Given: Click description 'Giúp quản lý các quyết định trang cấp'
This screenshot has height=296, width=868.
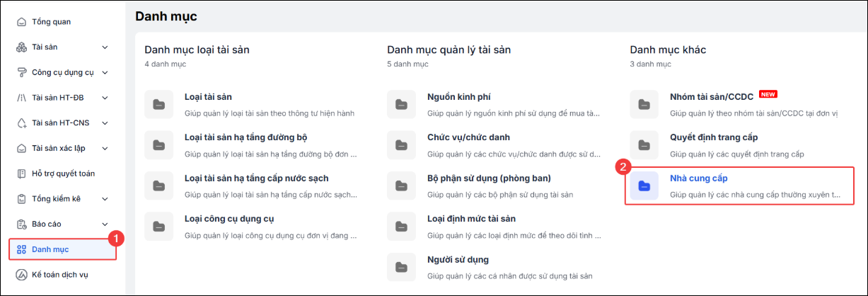Looking at the screenshot, I should [x=736, y=154].
